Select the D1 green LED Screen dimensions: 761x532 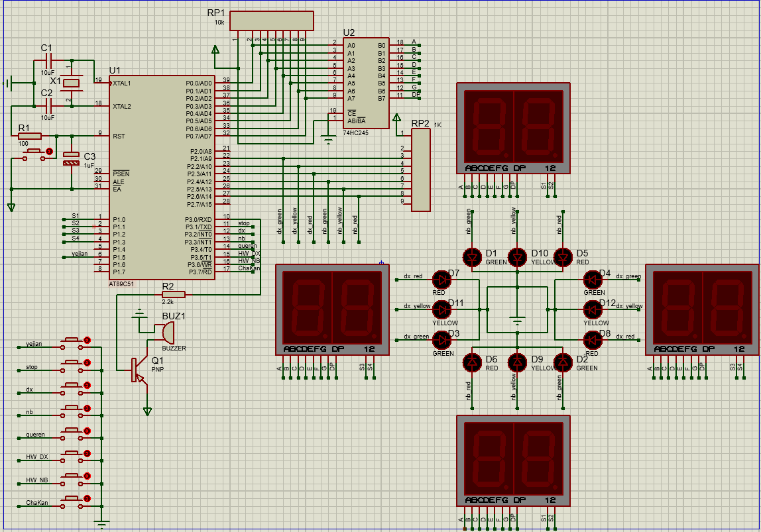(x=472, y=257)
